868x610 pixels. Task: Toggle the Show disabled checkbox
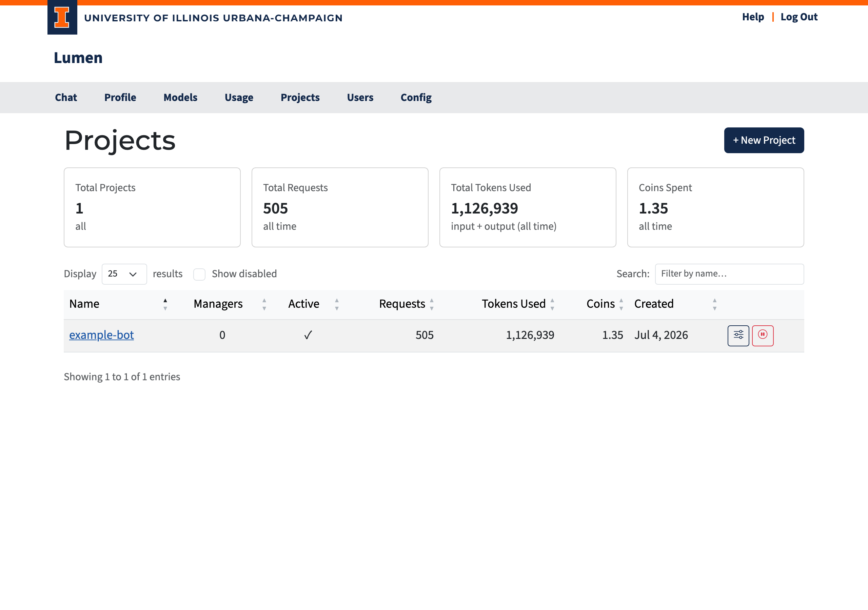tap(199, 274)
